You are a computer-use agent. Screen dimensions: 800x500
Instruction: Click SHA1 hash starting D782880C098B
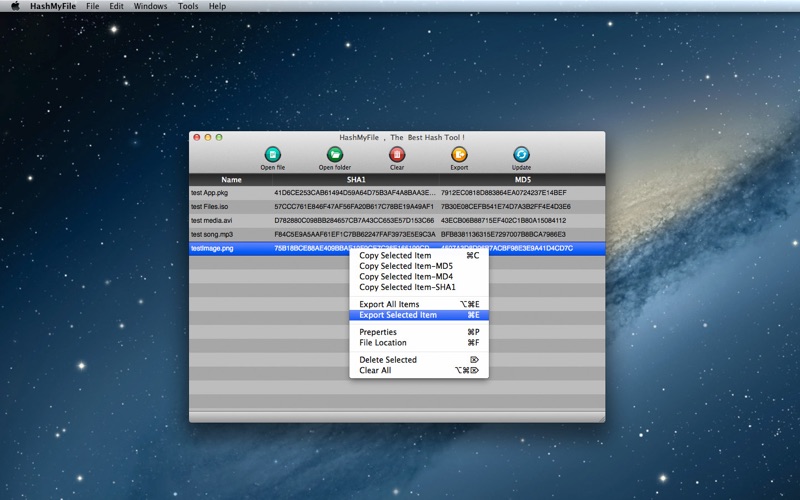pos(354,220)
